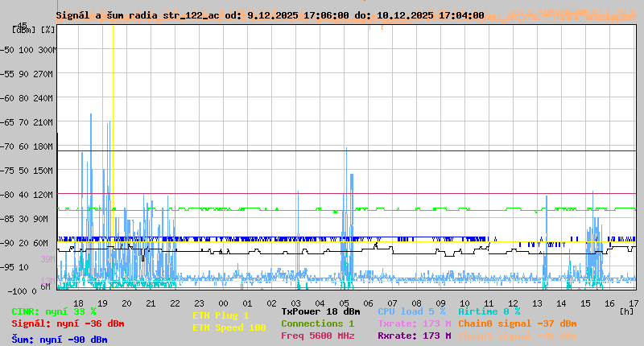The width and height of the screenshot is (644, 346).
Task: Click the 'ETH Plug 1' legend label
Action: (221, 315)
